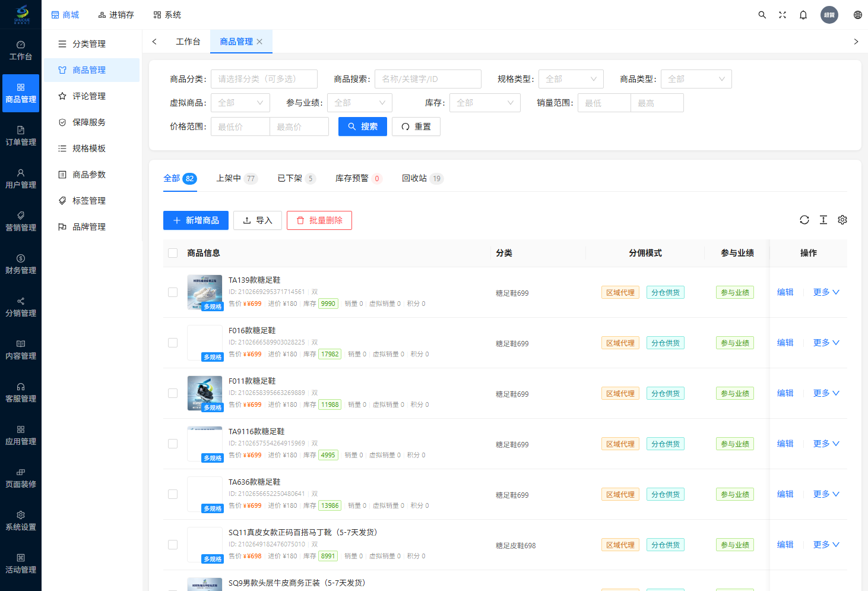Click the 重置 button
Image resolution: width=868 pixels, height=591 pixels.
tap(416, 127)
